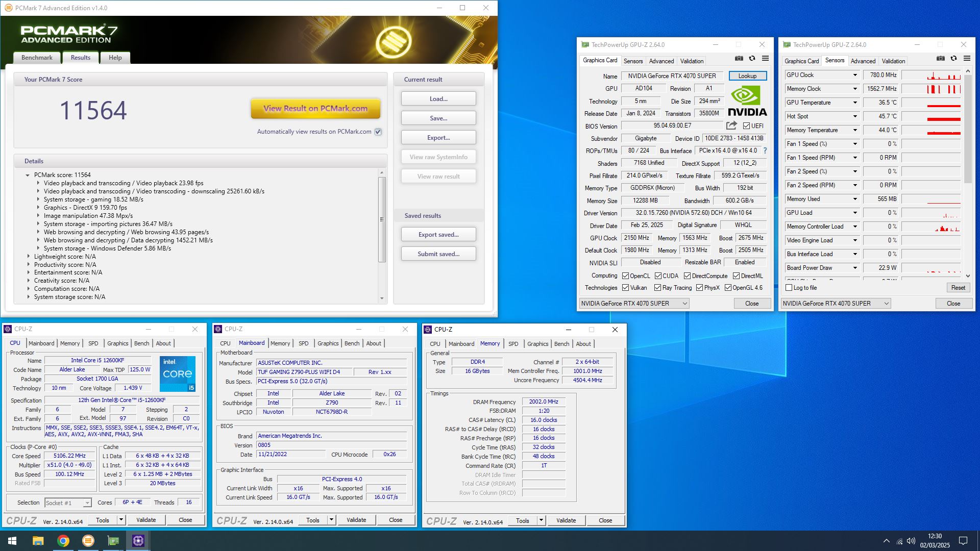Open hamburger menu in GPU-Z Graphics Card window
The image size is (980, 551).
(765, 59)
